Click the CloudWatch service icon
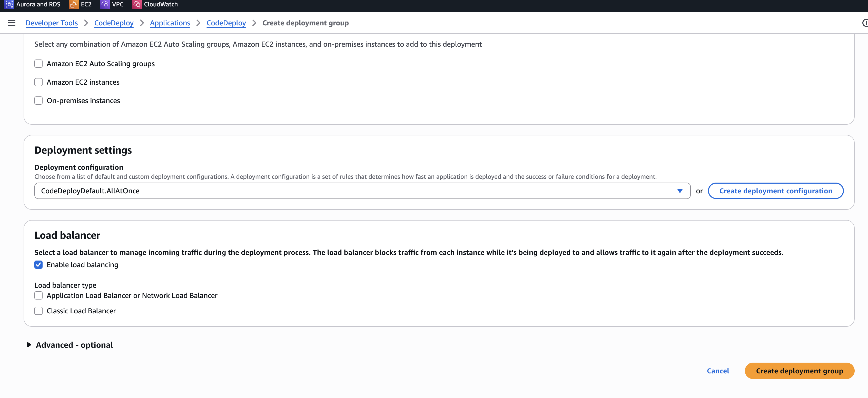 coord(136,4)
